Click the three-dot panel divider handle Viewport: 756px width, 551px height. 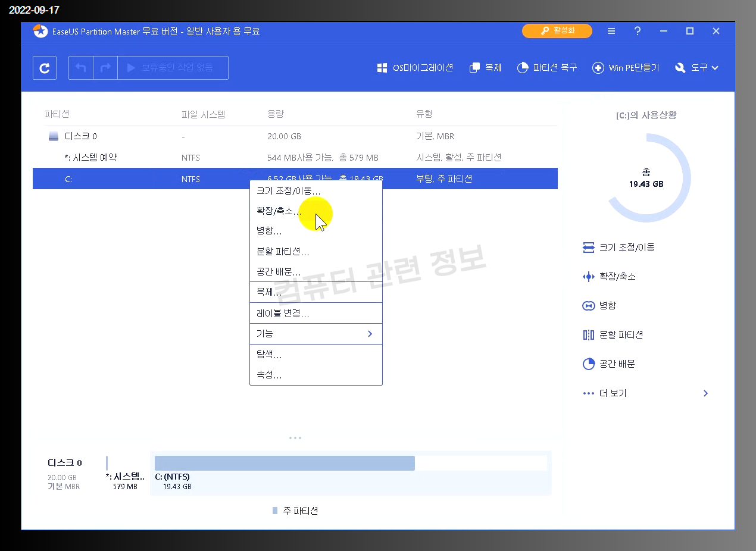pos(295,438)
